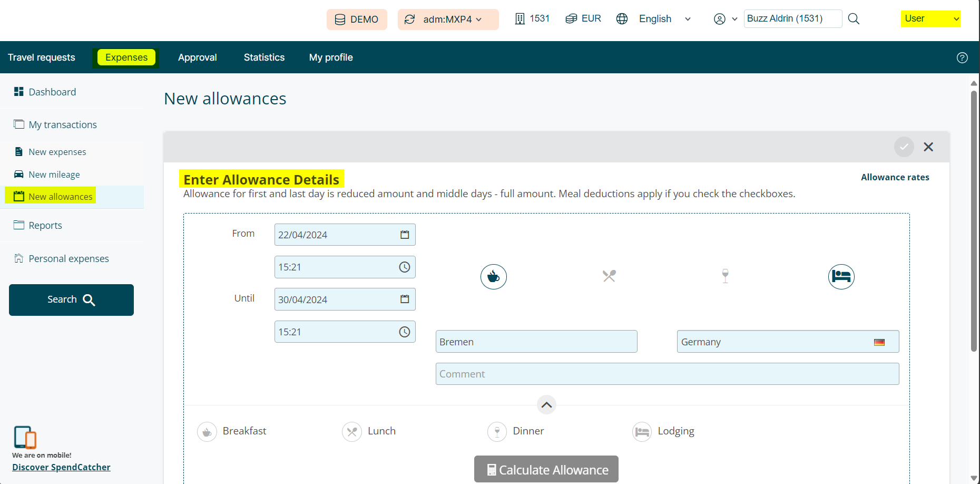The width and height of the screenshot is (980, 484).
Task: Click into the Comment field
Action: 667,374
